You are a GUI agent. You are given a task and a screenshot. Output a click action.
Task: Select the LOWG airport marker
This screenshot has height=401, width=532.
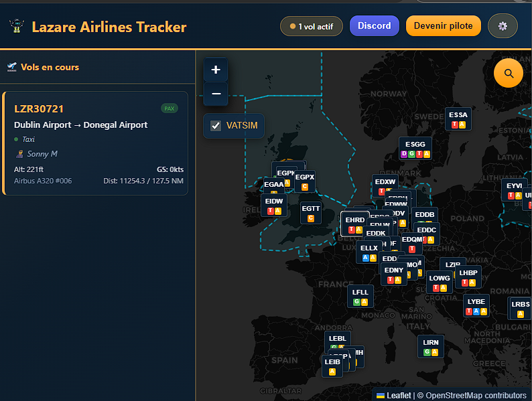coord(440,283)
